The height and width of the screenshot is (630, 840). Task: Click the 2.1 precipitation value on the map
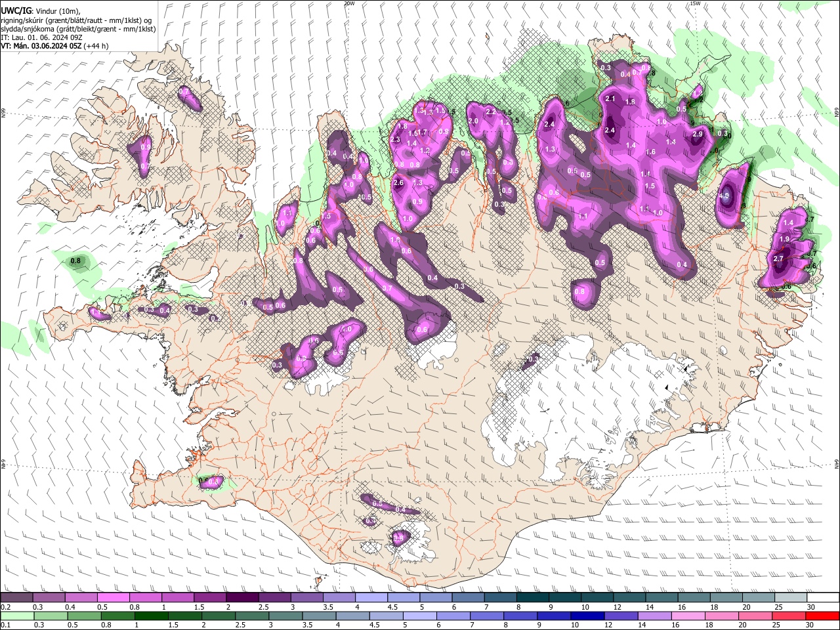(610, 98)
